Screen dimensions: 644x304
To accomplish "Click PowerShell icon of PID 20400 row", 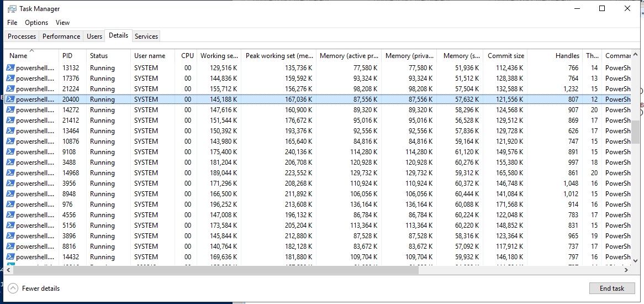I will coord(10,99).
